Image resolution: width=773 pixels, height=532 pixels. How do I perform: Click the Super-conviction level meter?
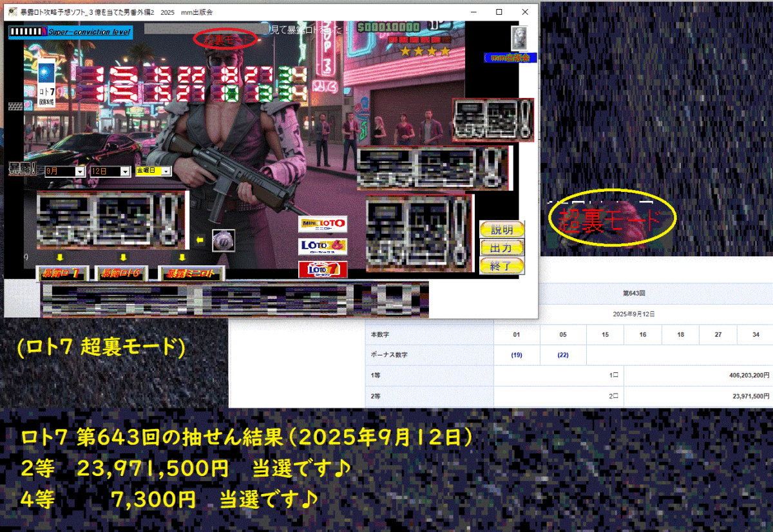click(x=70, y=32)
